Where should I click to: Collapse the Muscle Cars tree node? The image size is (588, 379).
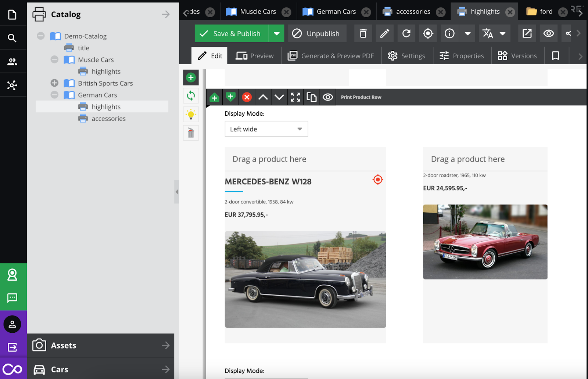(54, 59)
